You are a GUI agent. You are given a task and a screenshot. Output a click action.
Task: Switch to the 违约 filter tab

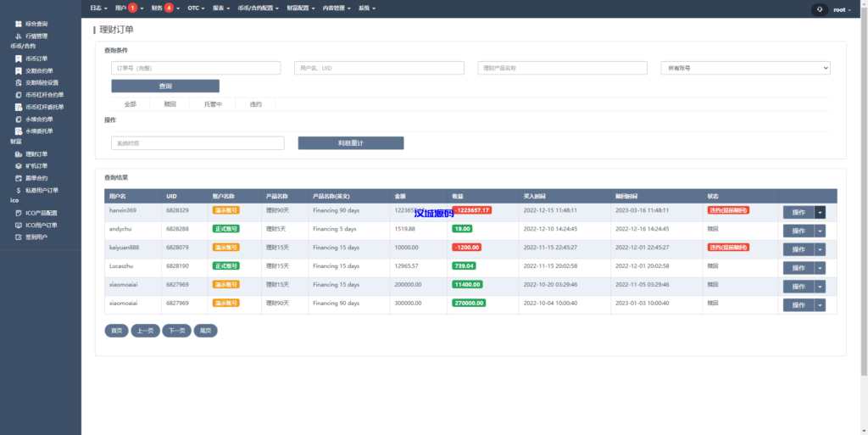(x=255, y=104)
